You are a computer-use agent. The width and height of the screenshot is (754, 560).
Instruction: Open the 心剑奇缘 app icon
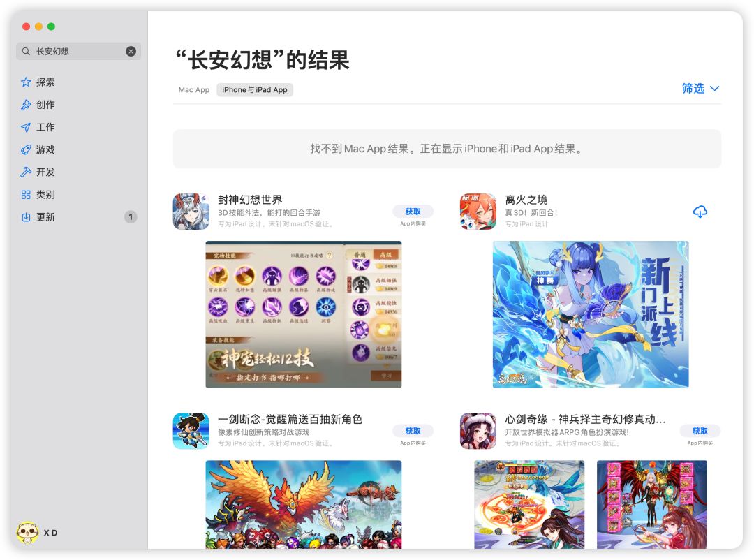(x=478, y=431)
